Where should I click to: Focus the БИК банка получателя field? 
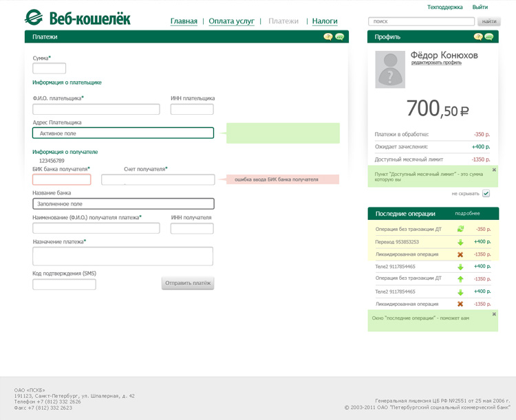(62, 179)
